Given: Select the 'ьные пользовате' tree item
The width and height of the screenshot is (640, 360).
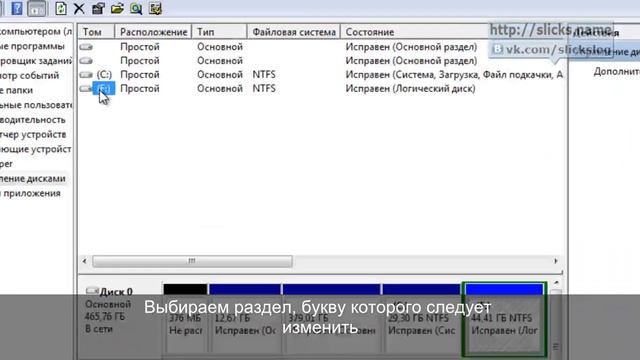Looking at the screenshot, I should click(x=36, y=105).
